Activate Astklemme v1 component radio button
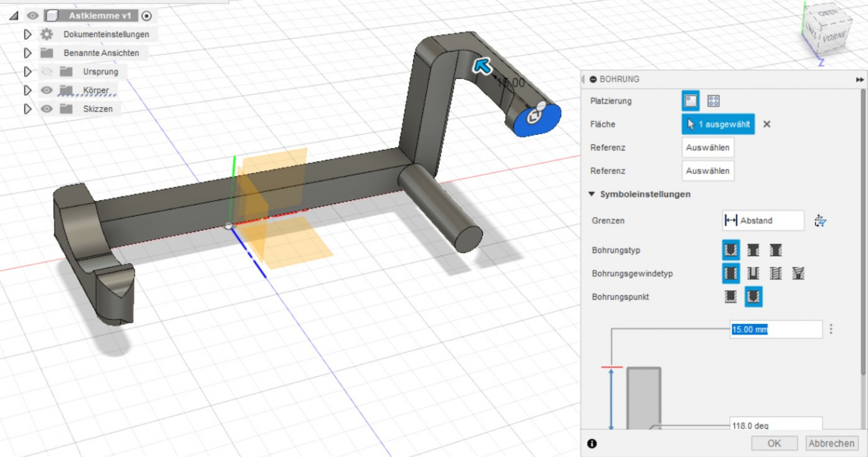The image size is (868, 457). pyautogui.click(x=147, y=16)
